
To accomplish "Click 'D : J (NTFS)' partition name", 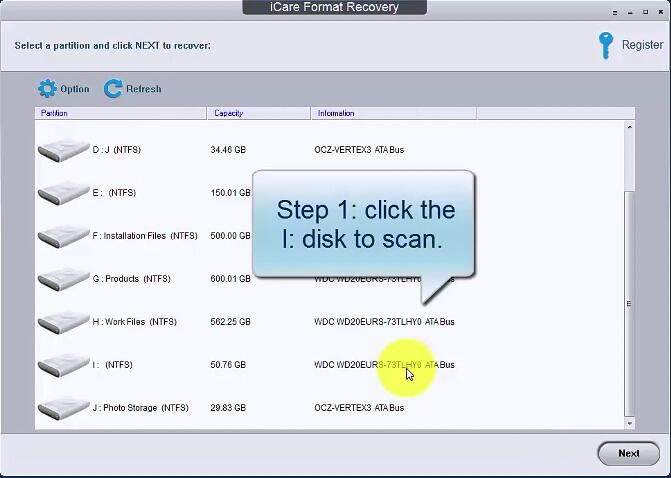I will click(116, 150).
